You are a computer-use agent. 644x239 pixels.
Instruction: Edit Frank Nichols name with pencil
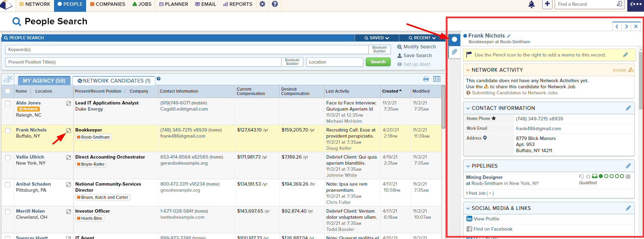pos(509,36)
